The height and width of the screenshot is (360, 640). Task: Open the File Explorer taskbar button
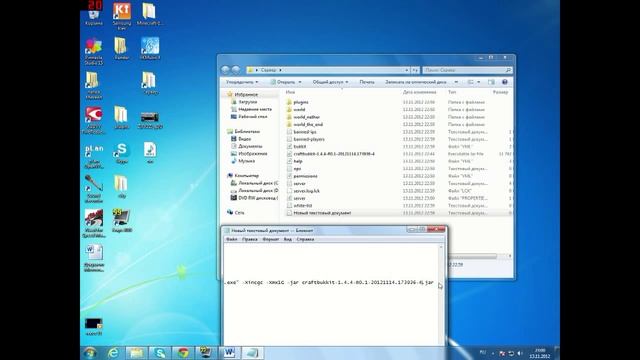click(x=136, y=353)
